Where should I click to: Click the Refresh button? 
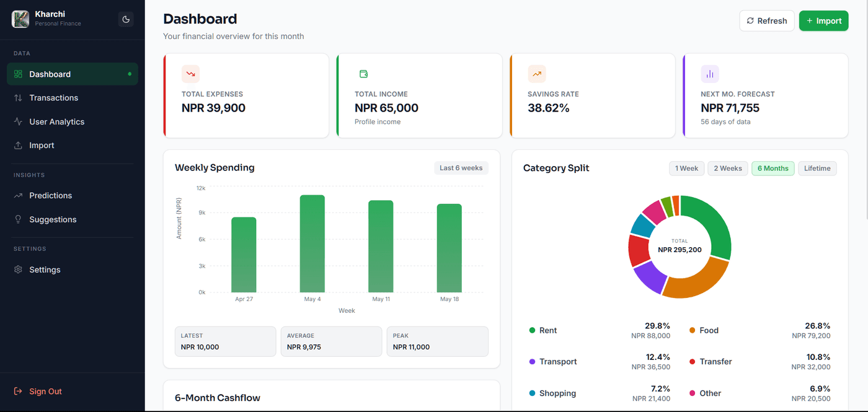click(766, 20)
